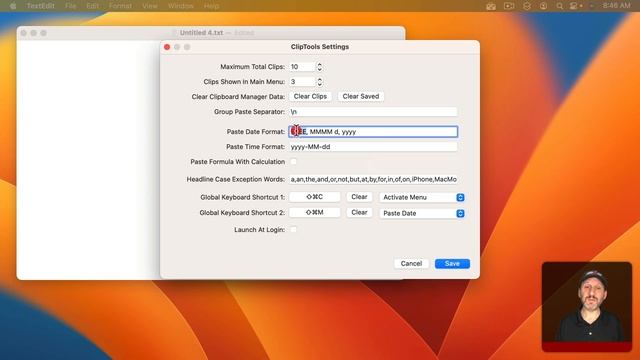Click Cancel in ClipTools Settings

pos(411,264)
